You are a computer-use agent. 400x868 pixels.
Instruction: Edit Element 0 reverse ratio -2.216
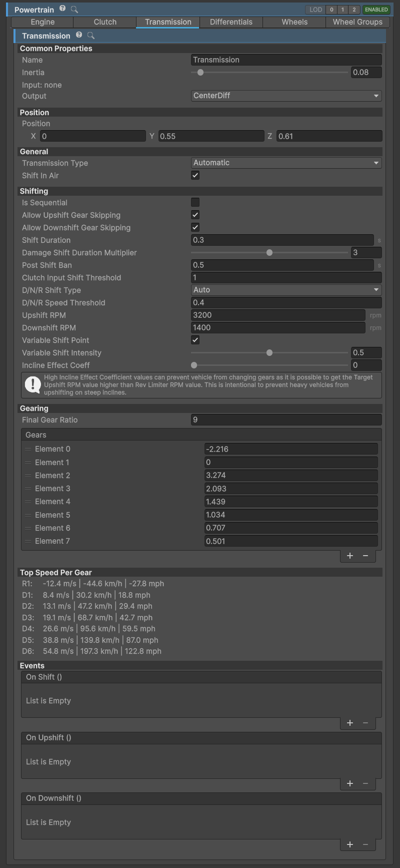(x=291, y=449)
